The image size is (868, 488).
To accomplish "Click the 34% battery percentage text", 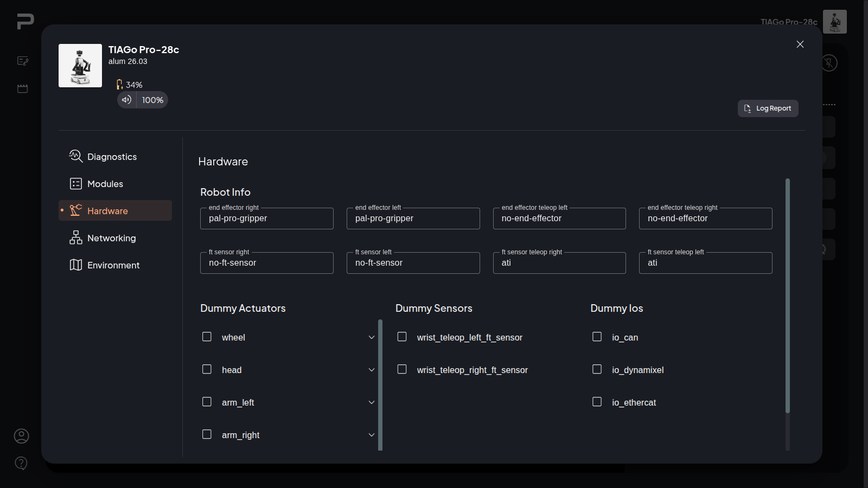I will (x=134, y=85).
